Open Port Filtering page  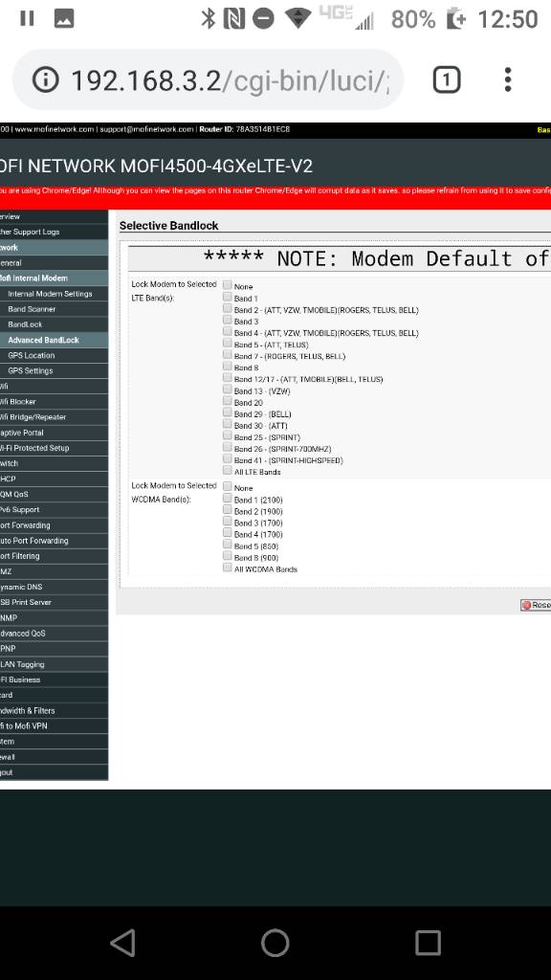54,556
